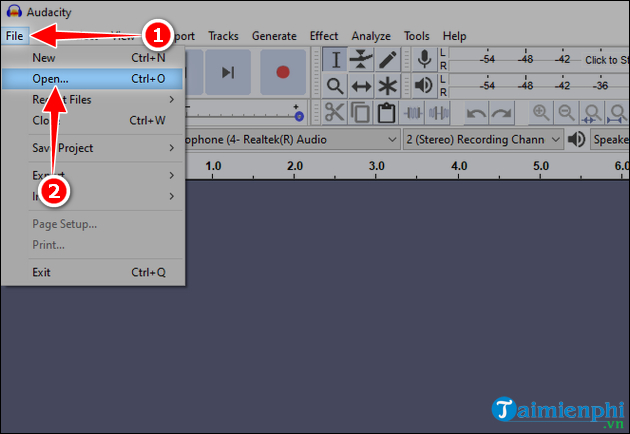Click the playback device speaker icon
This screenshot has width=630, height=434.
point(577,139)
